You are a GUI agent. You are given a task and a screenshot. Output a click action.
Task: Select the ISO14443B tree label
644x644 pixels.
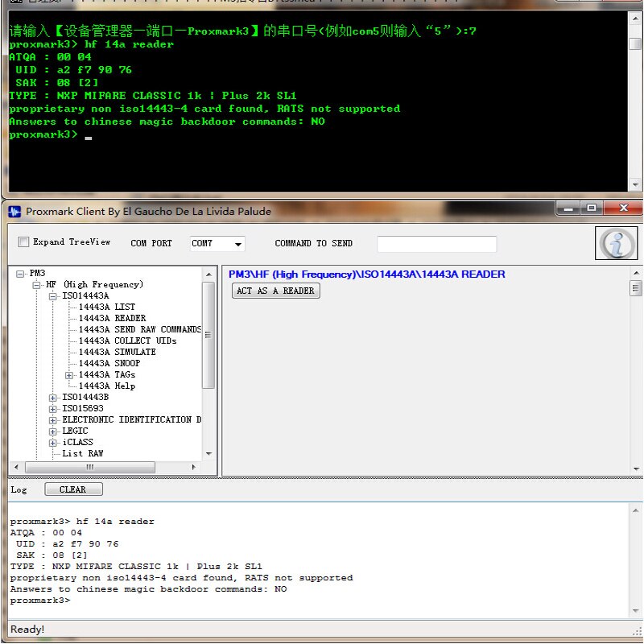tap(85, 397)
